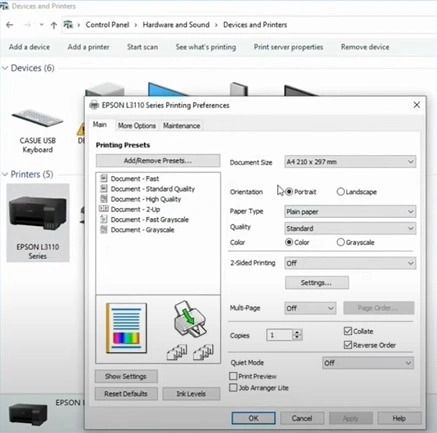
Task: Click the 2-sided Settings button
Action: point(317,283)
